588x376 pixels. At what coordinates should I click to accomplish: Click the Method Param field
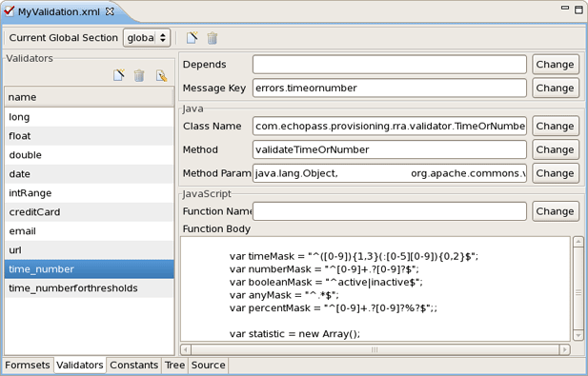[390, 173]
